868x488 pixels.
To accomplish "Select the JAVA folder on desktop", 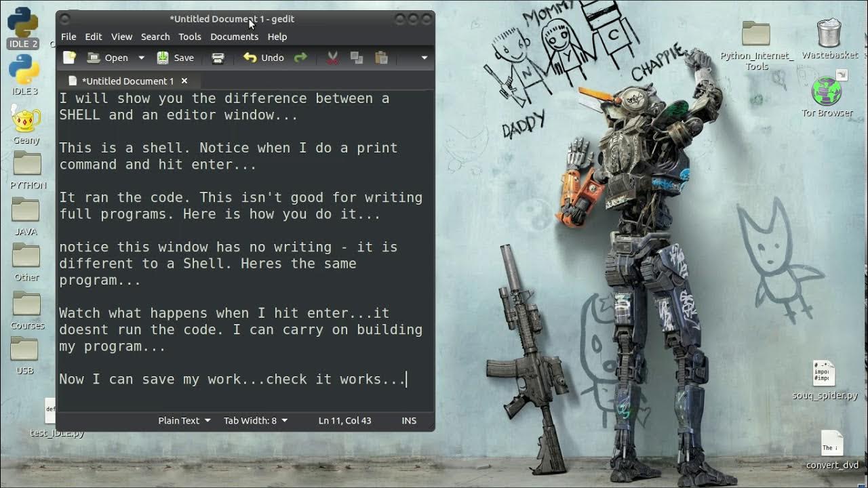I will [26, 217].
